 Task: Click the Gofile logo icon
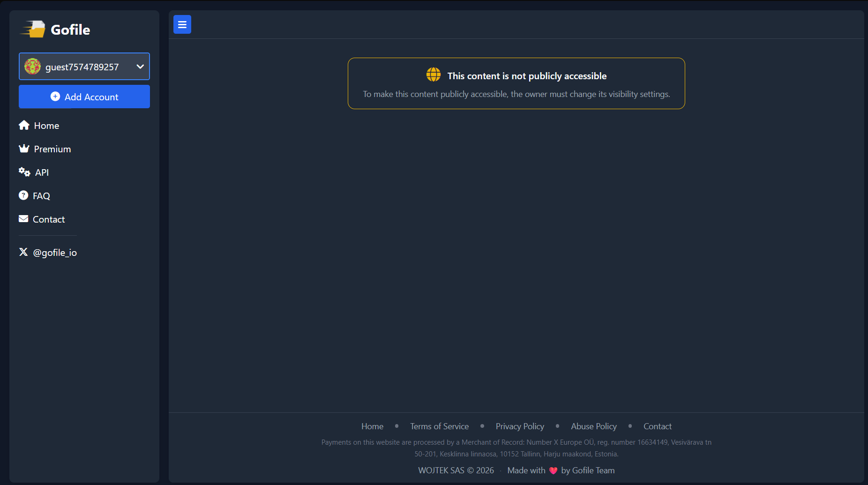(x=32, y=29)
